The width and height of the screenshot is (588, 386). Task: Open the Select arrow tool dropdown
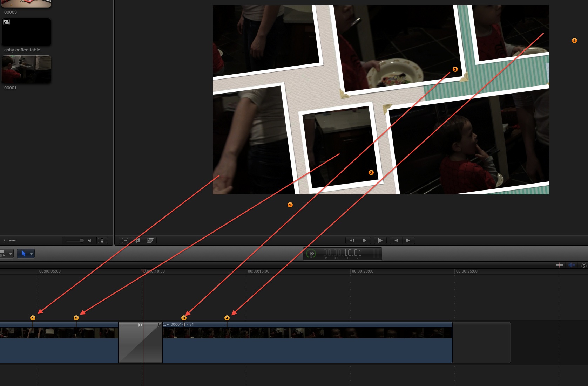31,254
